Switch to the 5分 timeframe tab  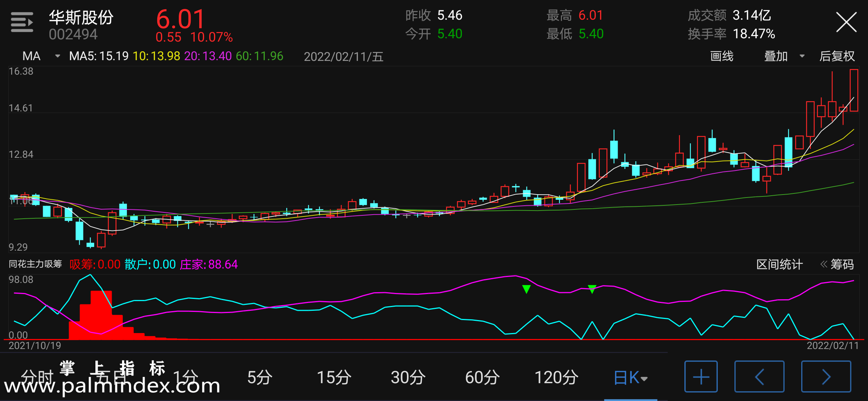tap(260, 377)
